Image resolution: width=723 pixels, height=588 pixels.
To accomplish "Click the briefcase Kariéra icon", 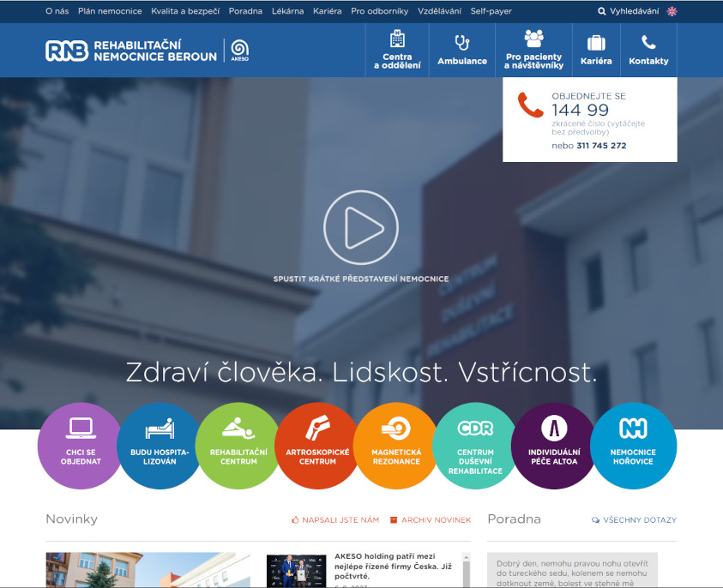I will point(596,43).
